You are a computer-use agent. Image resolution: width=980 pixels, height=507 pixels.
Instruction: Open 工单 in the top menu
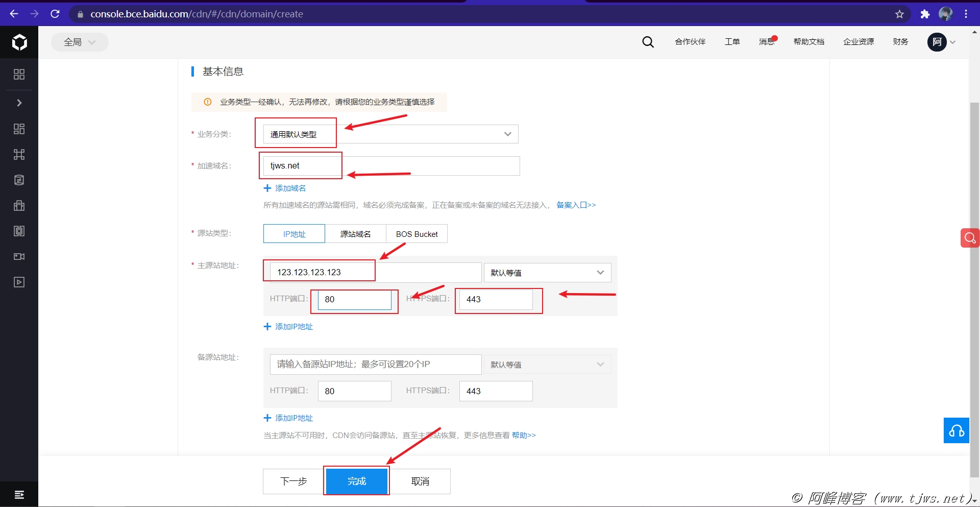732,42
